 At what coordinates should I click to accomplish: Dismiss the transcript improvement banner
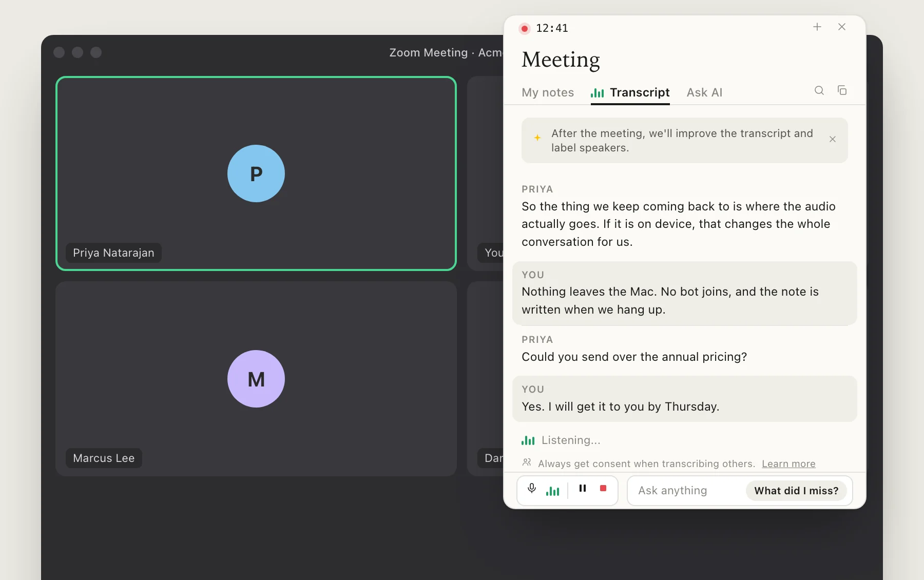point(833,139)
